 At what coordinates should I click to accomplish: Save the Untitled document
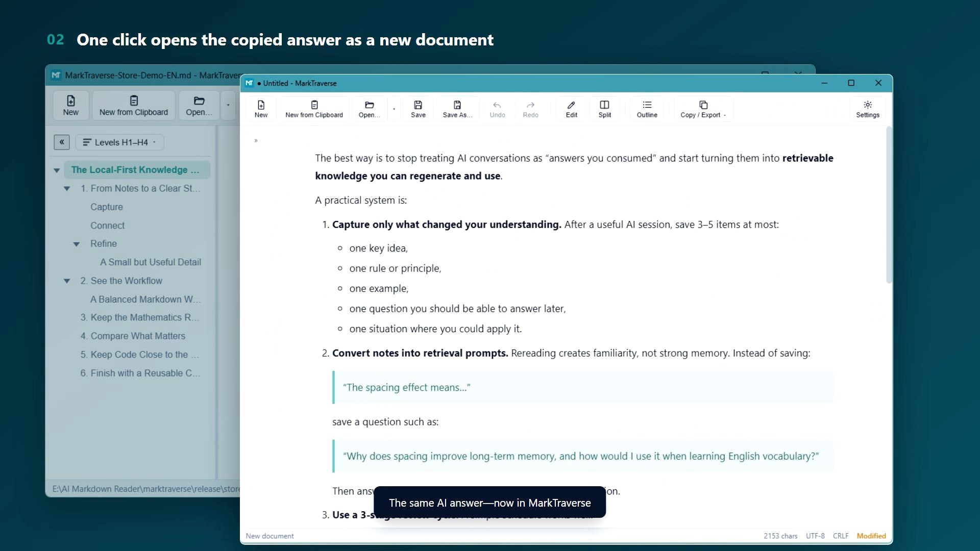[418, 109]
